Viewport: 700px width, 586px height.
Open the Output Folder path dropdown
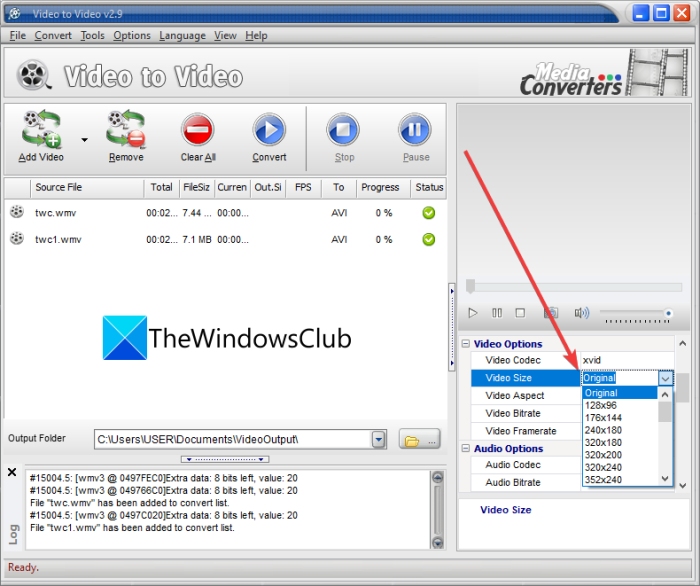point(379,439)
